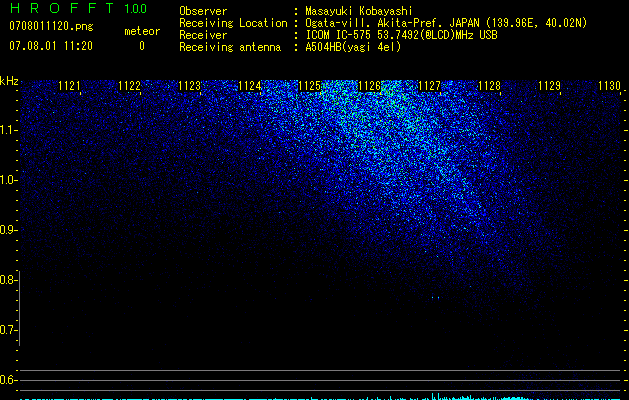629x400 pixels.
Task: Click the observer name Masayuki Kobayashi
Action: click(359, 11)
